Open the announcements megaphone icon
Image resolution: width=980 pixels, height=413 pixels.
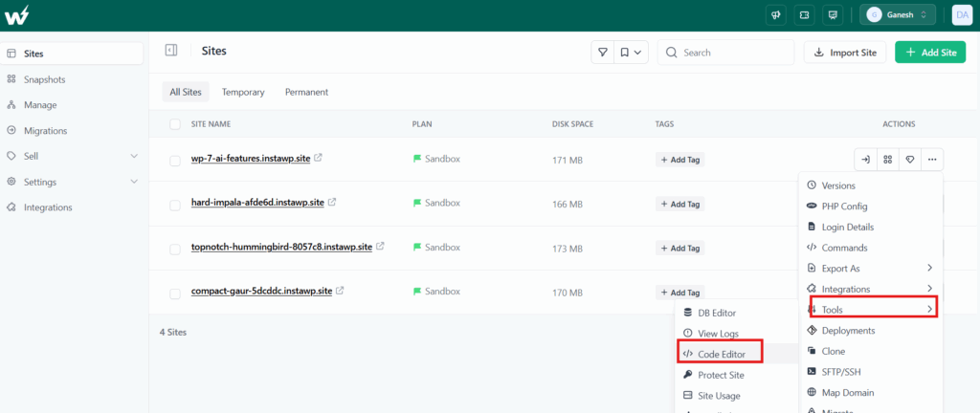pos(775,15)
